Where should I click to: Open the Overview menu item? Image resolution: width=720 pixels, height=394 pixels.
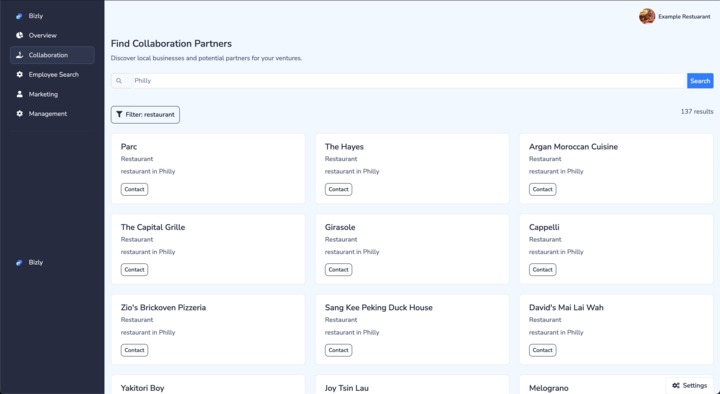[52, 35]
